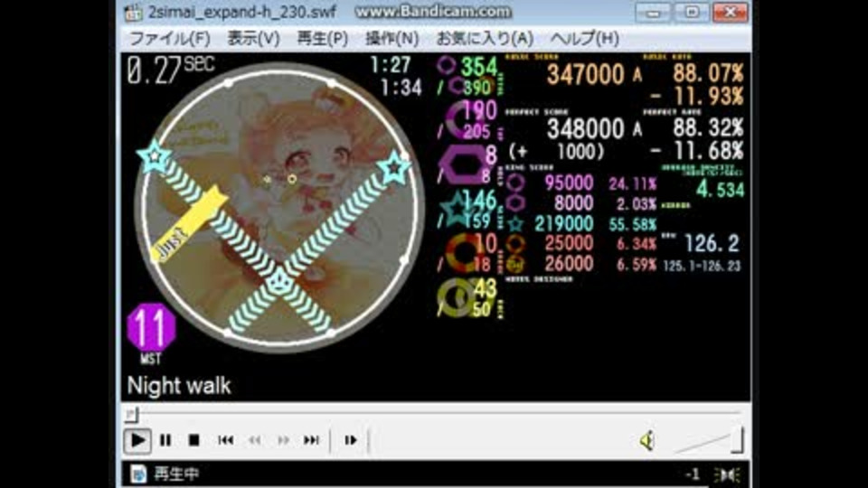Close the player window
The width and height of the screenshot is (868, 488).
(x=731, y=12)
